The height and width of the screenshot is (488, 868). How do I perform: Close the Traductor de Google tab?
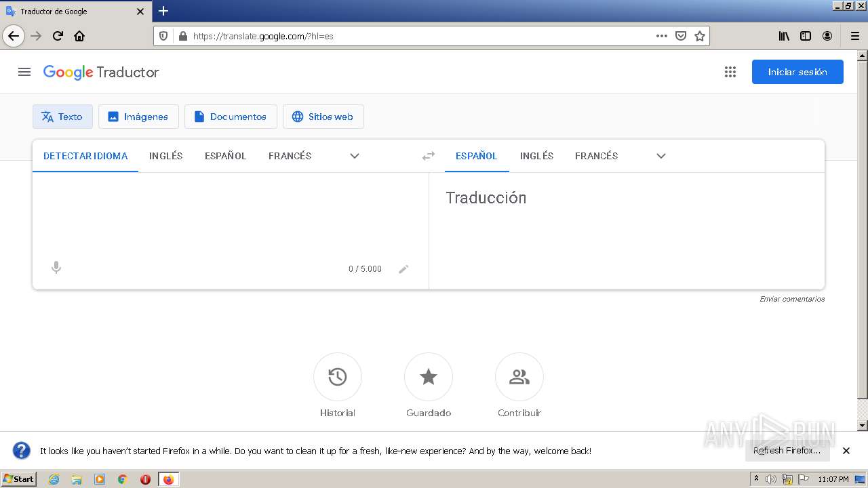140,12
